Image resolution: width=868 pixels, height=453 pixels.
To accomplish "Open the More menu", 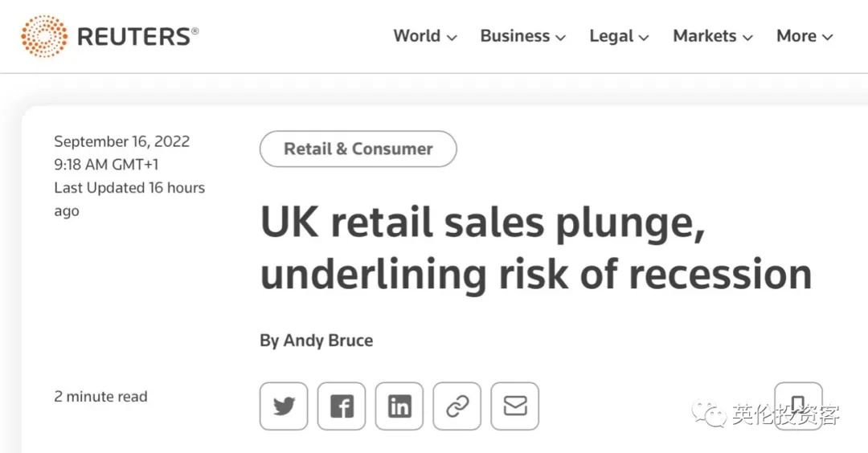I will click(805, 36).
